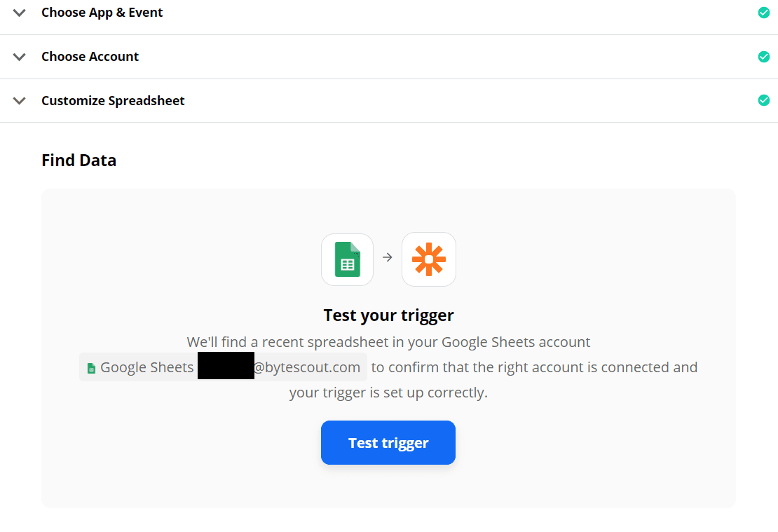
Task: Expand the Customize Spreadsheet section
Action: tap(19, 100)
